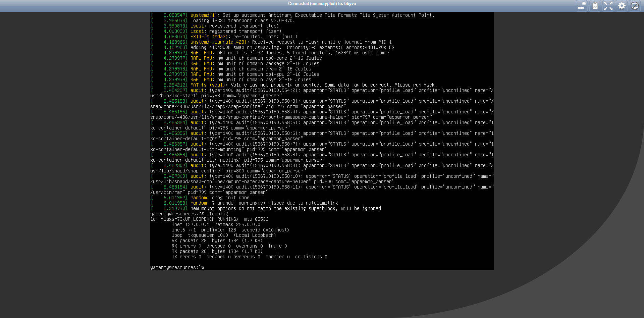Click 'hw unit of domain pp0-core' line
This screenshot has width=644, height=318.
(x=236, y=58)
